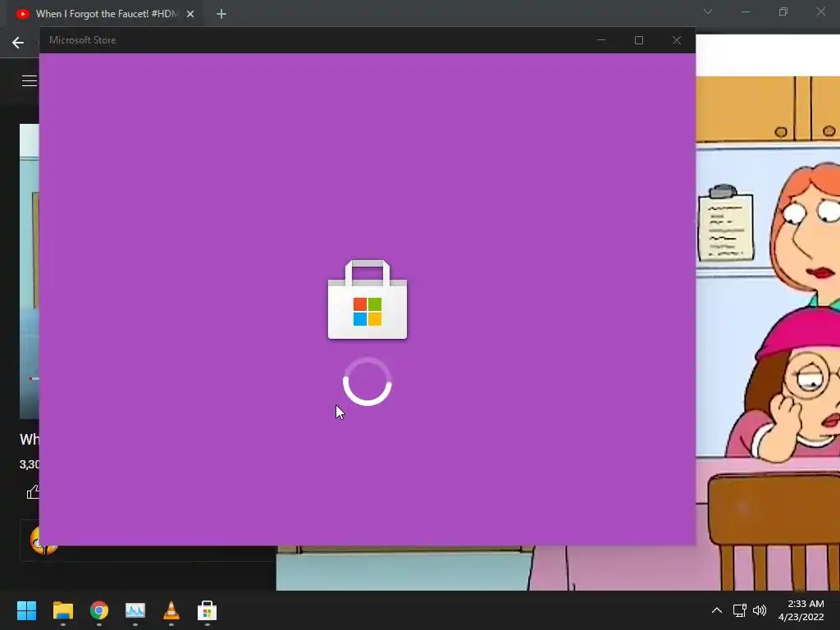Minimize the Microsoft Store window
Viewport: 840px width, 630px height.
[x=601, y=40]
